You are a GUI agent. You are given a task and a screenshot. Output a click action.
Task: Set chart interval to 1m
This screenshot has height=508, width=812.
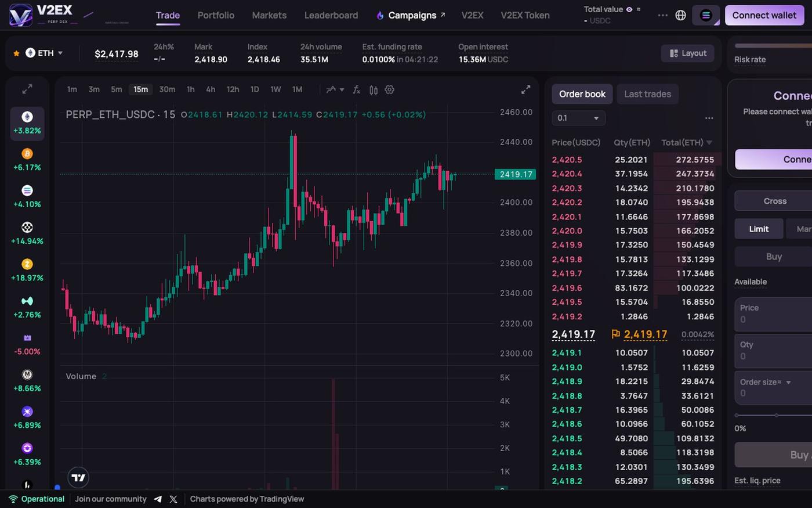coord(72,89)
